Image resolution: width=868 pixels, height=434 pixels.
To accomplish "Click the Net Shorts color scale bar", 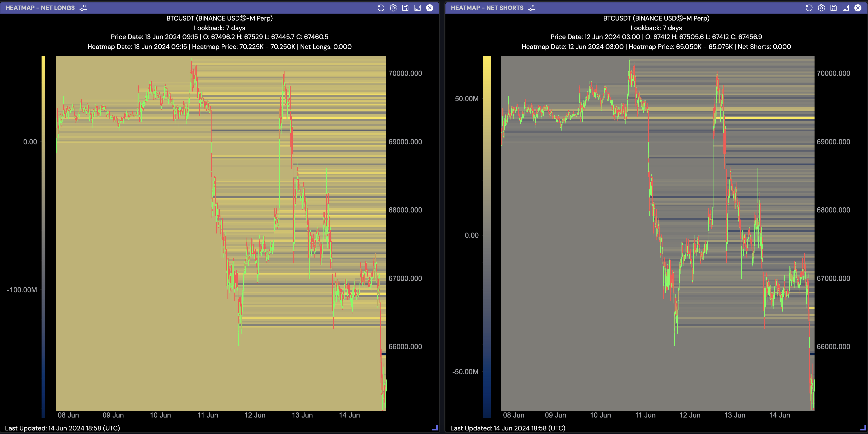I will (486, 236).
